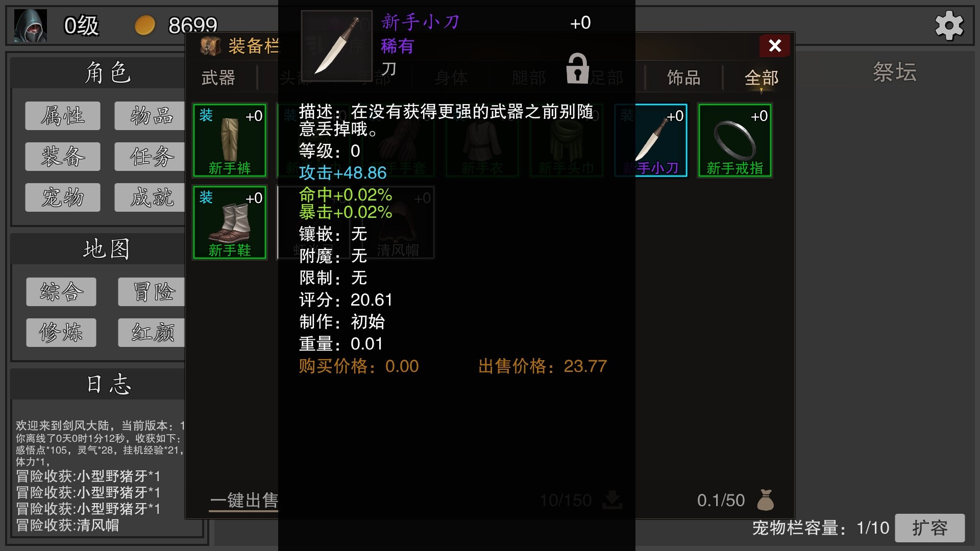980x551 pixels.
Task: Toggle the padlock on 新手小刀
Action: click(x=578, y=68)
